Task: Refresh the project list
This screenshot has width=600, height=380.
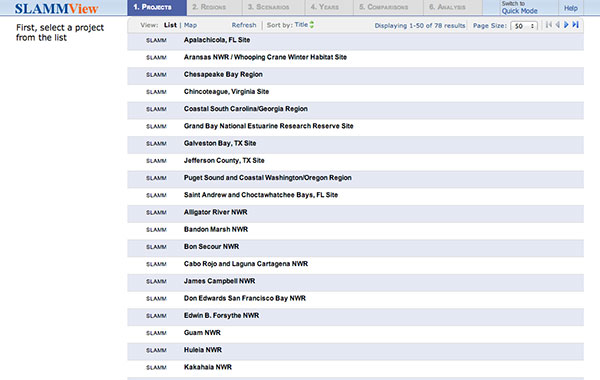Action: pos(244,25)
